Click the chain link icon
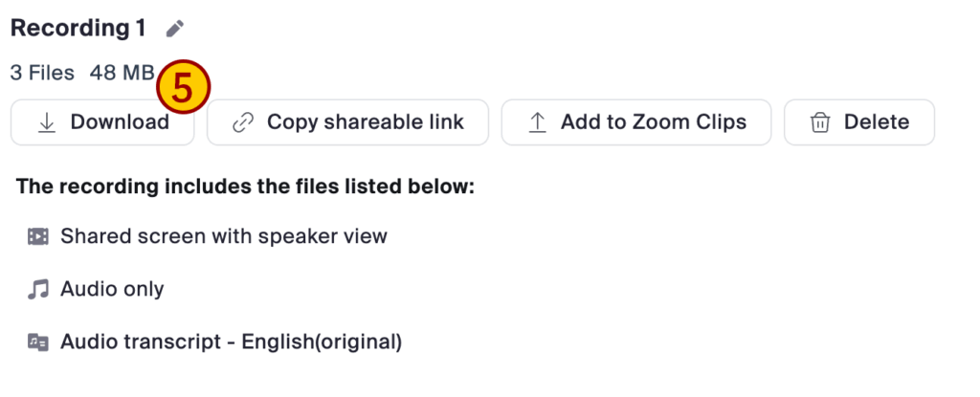The image size is (980, 397). pyautogui.click(x=243, y=122)
